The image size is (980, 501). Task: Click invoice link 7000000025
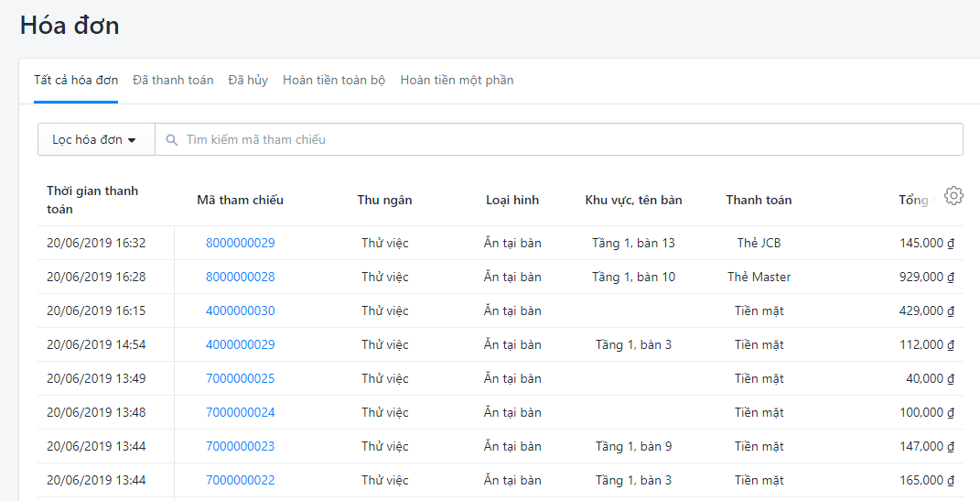(x=240, y=379)
